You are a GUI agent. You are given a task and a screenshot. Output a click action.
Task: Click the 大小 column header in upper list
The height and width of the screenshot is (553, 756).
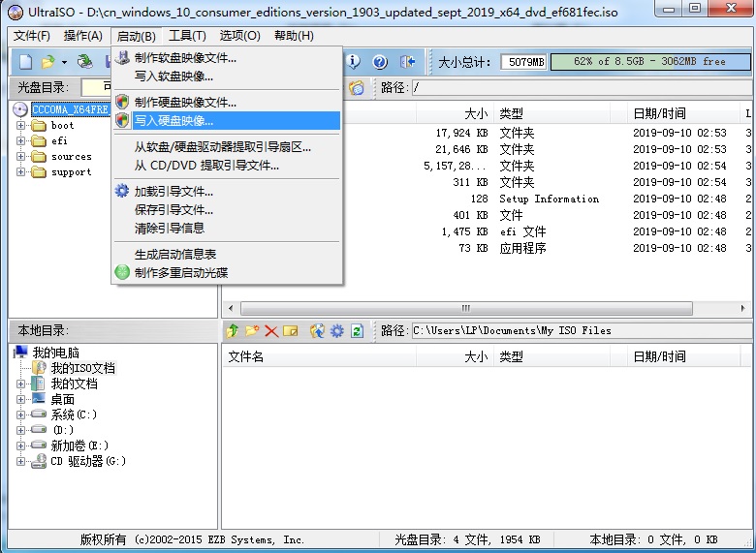(455, 113)
